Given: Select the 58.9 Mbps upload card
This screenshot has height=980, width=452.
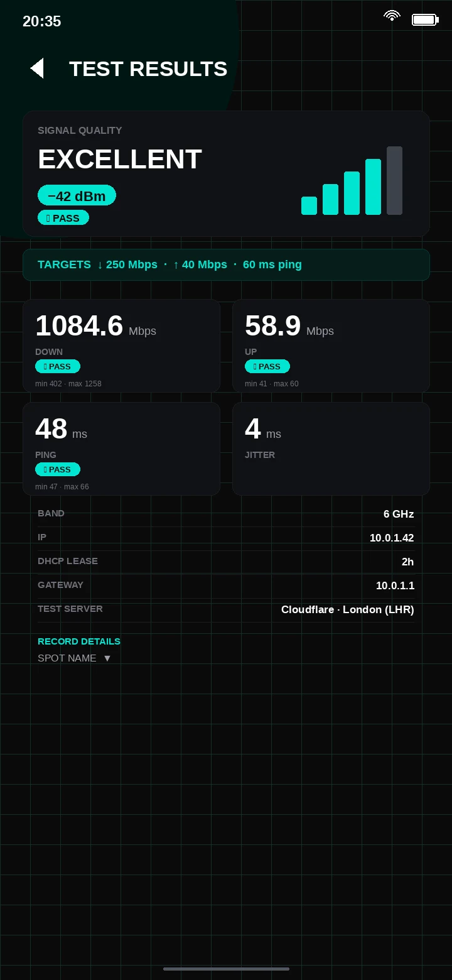Looking at the screenshot, I should tap(331, 346).
